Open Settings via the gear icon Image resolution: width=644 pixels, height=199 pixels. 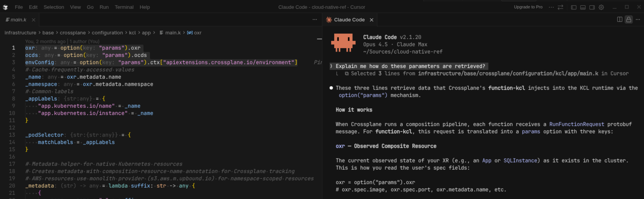[601, 7]
